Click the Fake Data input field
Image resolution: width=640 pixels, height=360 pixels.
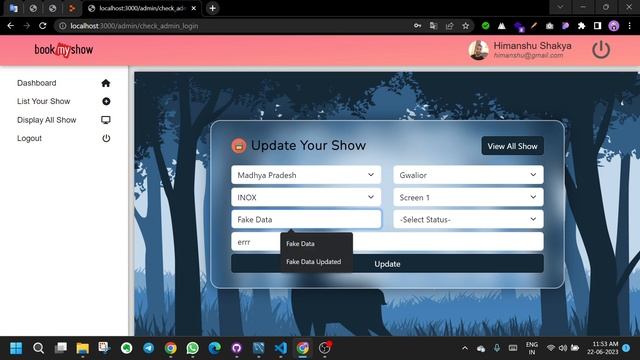[x=306, y=220]
